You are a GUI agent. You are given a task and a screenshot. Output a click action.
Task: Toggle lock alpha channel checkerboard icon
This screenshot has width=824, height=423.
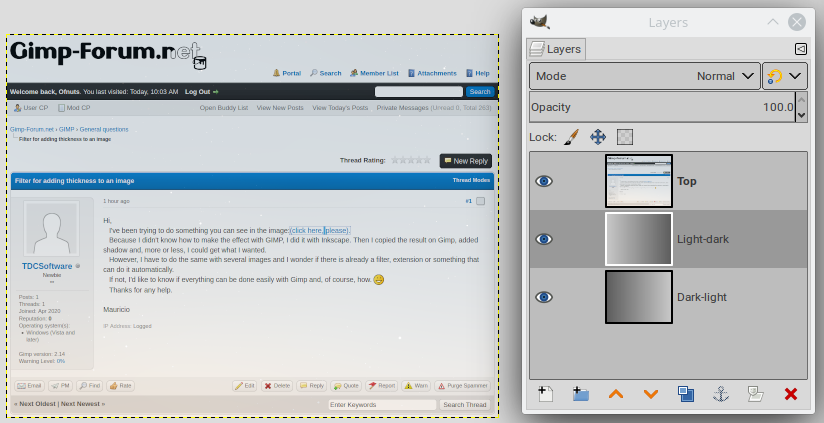tap(625, 137)
